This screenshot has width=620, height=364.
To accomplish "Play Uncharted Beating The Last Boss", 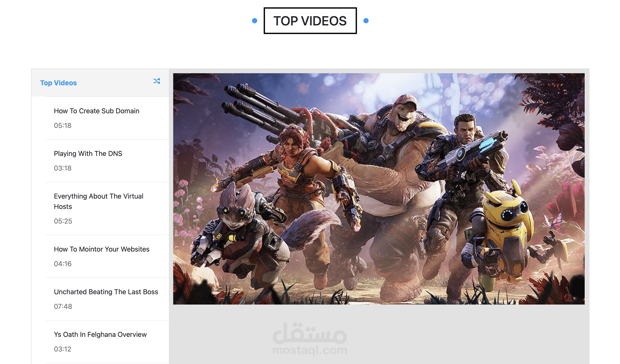I will tap(106, 292).
